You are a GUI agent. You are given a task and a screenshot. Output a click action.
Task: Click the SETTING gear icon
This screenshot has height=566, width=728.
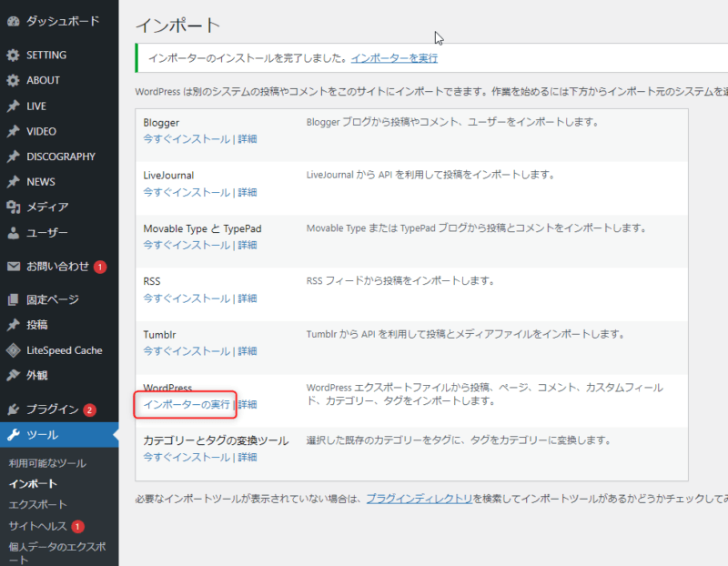coord(13,56)
